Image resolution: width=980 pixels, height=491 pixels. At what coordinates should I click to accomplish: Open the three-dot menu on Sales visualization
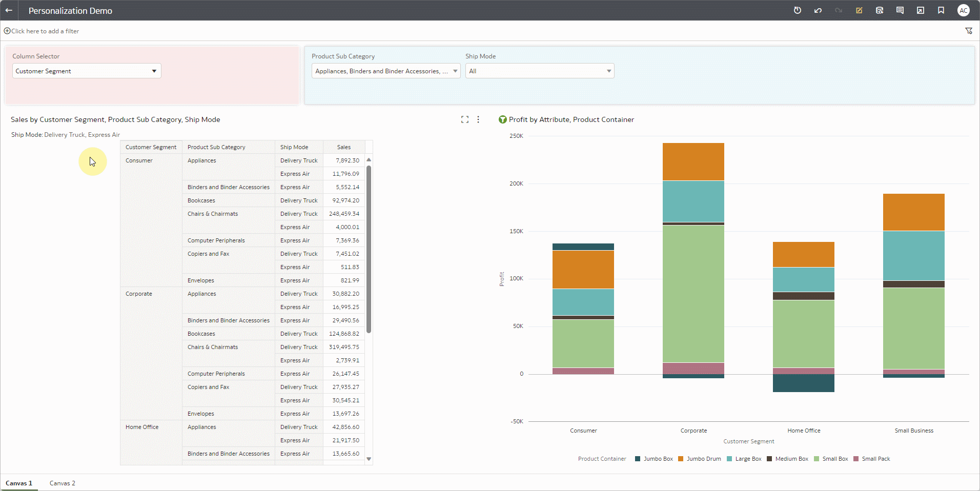click(x=478, y=119)
